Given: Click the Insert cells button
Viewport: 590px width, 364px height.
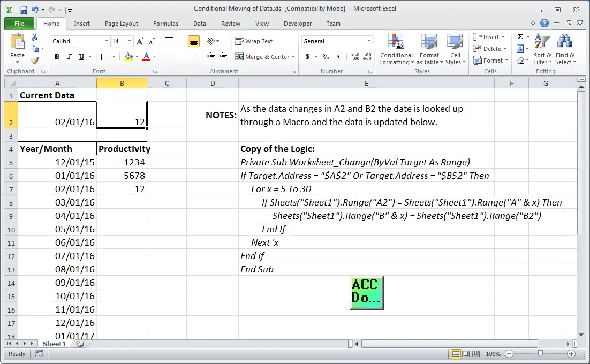Looking at the screenshot, I should pyautogui.click(x=489, y=37).
